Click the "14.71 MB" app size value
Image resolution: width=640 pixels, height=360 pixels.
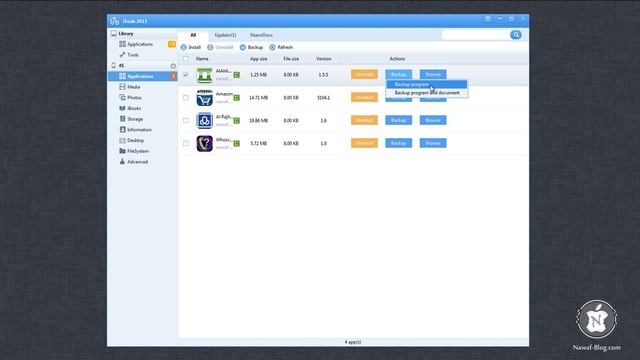(258, 98)
